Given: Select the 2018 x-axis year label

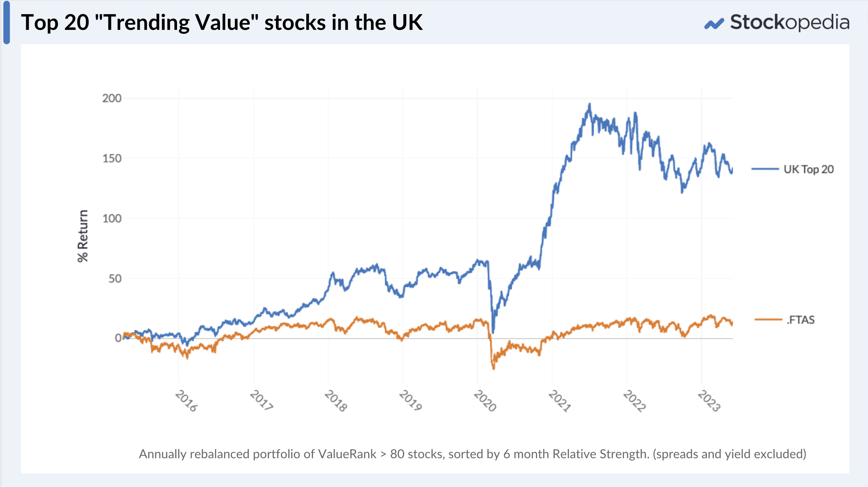Looking at the screenshot, I should point(336,401).
